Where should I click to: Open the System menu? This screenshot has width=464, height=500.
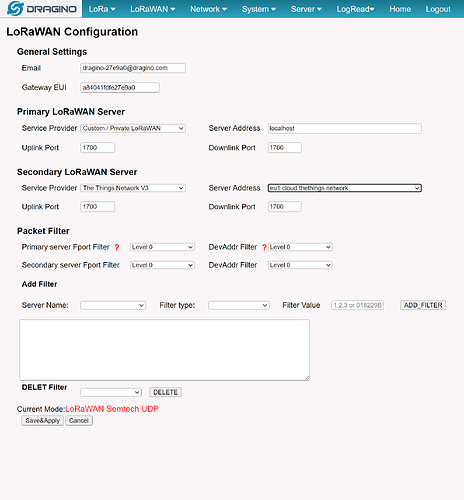(x=259, y=9)
